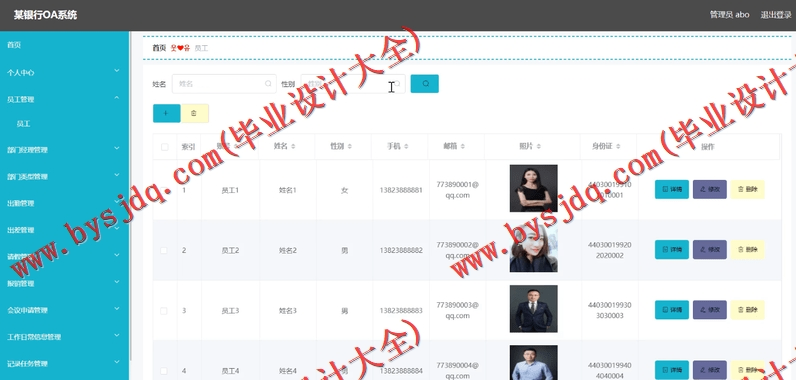Click the 姓名2 cell
This screenshot has height=380, width=796.
[x=287, y=251]
